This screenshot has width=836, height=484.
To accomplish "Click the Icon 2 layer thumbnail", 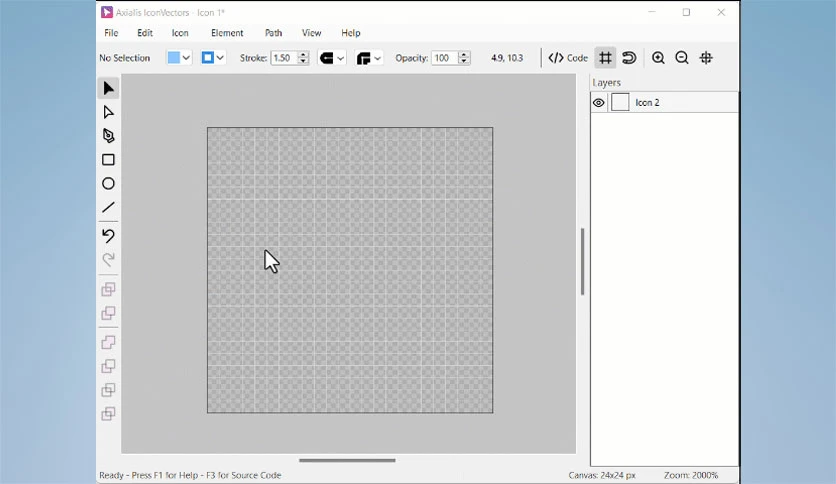I will [620, 102].
